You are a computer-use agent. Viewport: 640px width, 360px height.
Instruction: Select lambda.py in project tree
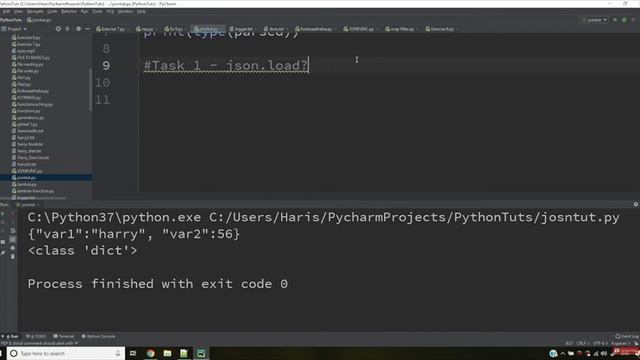[27, 184]
